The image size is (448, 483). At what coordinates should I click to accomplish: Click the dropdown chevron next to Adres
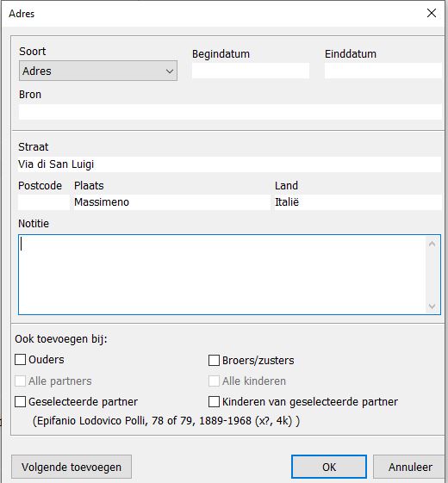(170, 71)
